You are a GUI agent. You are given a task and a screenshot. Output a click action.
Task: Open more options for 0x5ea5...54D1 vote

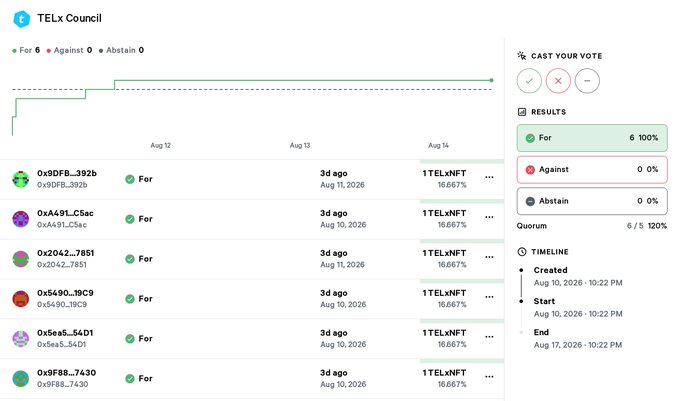point(489,337)
